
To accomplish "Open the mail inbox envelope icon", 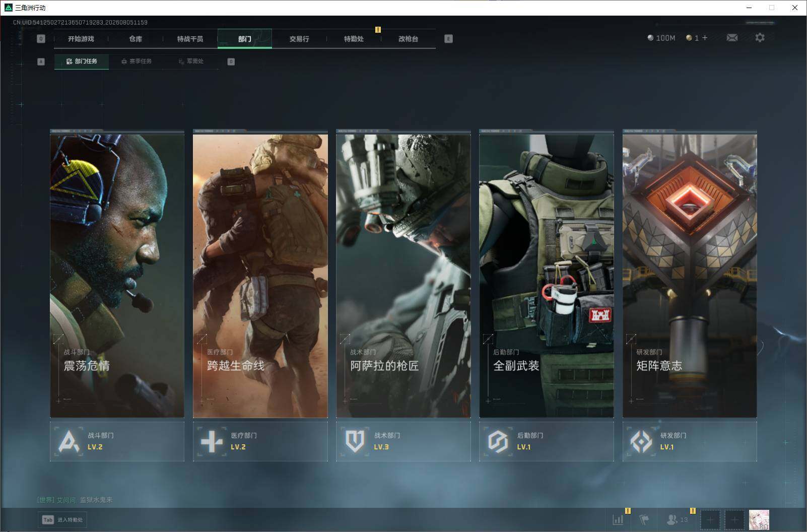I will pos(732,38).
